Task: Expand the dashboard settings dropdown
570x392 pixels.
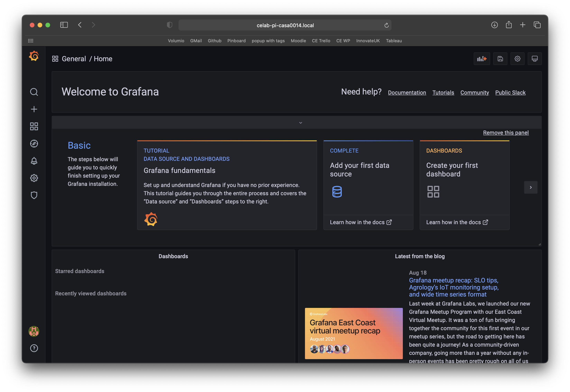Action: [518, 58]
